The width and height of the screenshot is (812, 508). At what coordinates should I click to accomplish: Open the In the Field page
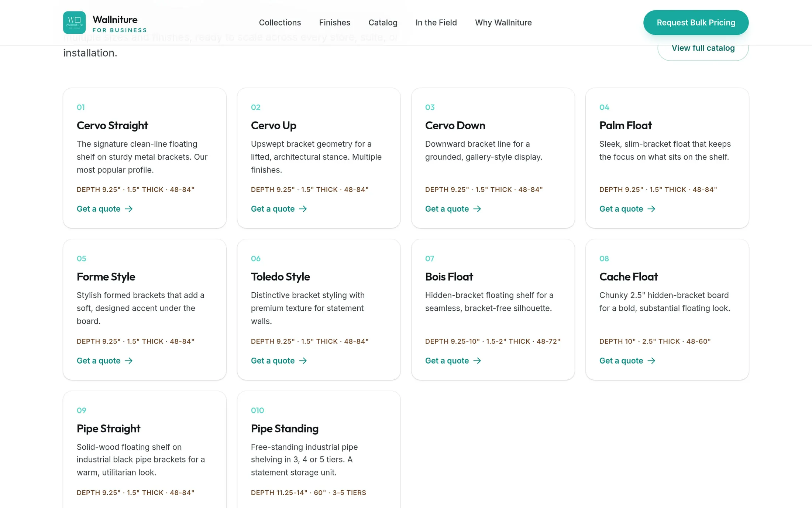tap(436, 23)
